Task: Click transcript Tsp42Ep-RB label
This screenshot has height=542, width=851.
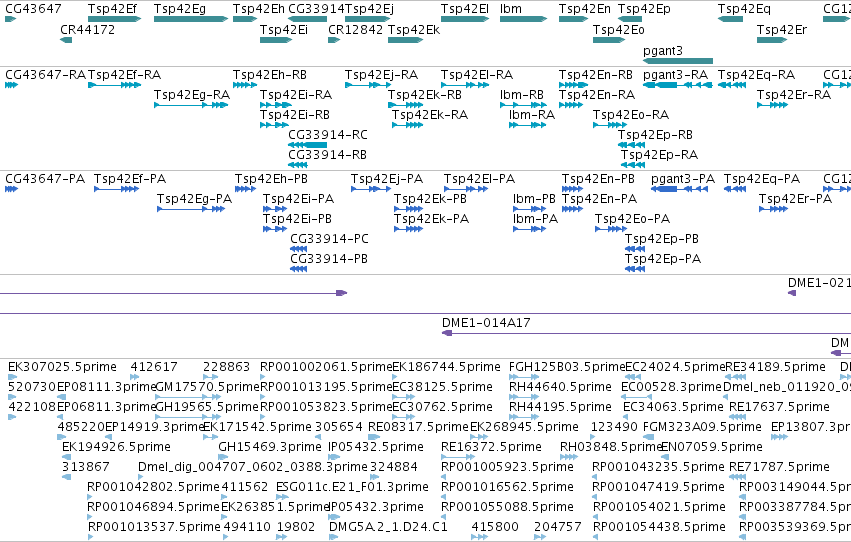Action: tap(655, 135)
